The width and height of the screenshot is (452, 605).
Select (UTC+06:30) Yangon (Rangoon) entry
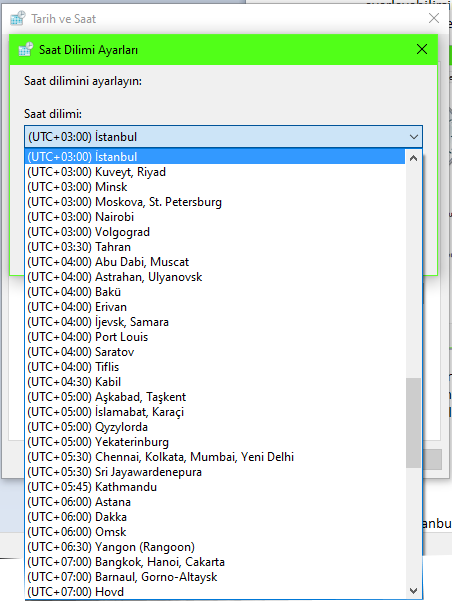pos(215,547)
